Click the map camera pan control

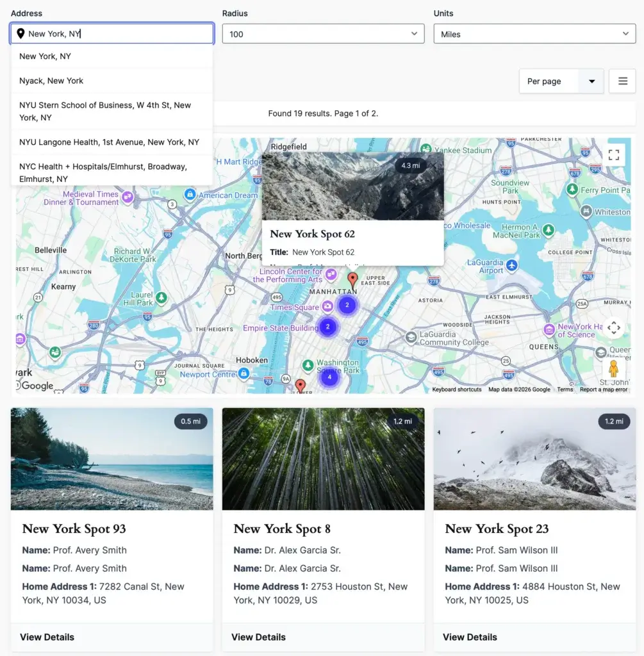(614, 327)
